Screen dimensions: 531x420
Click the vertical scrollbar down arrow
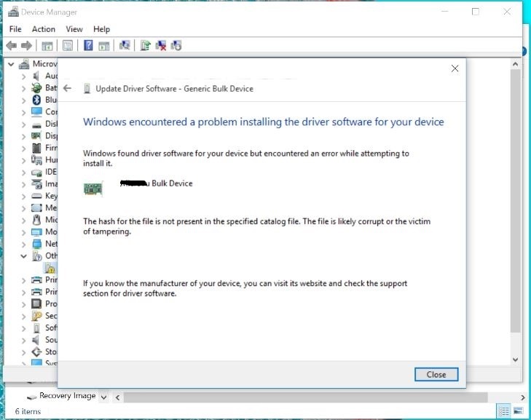pyautogui.click(x=515, y=360)
